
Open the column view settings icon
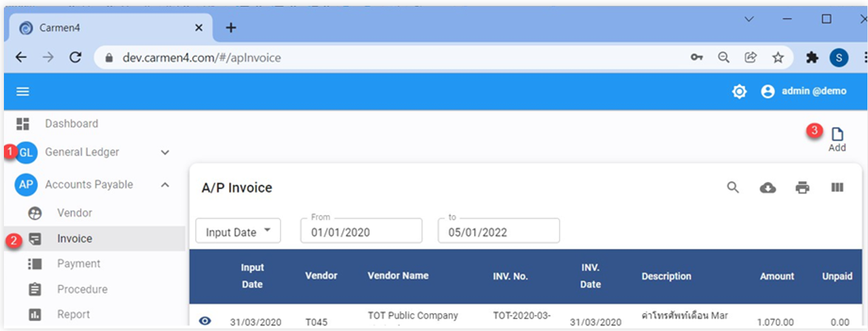pos(837,188)
